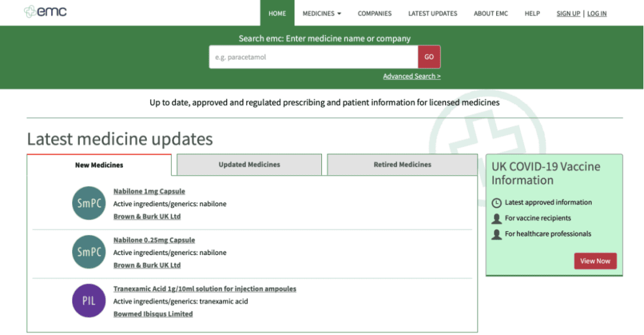Switch to the Retired Medicines tab

pos(402,165)
